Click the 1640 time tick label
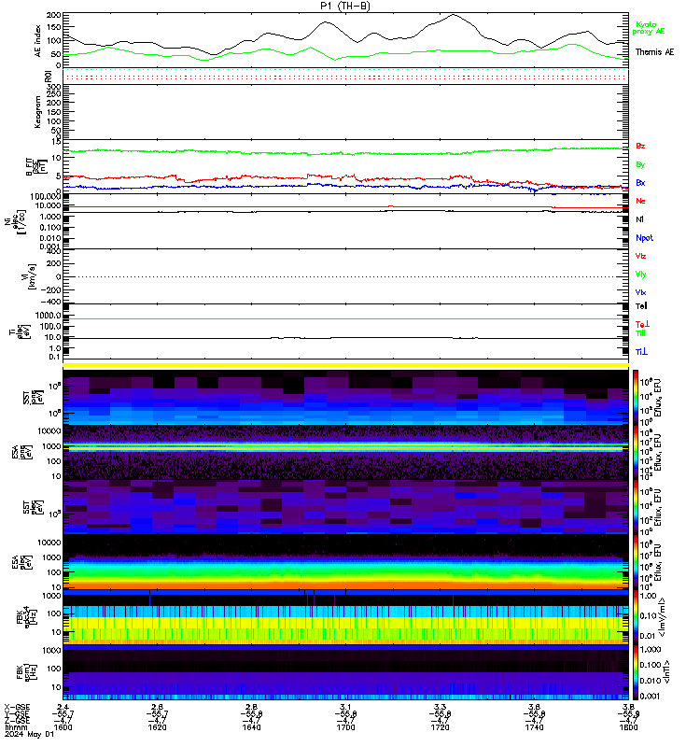The image size is (700, 747). (251, 727)
